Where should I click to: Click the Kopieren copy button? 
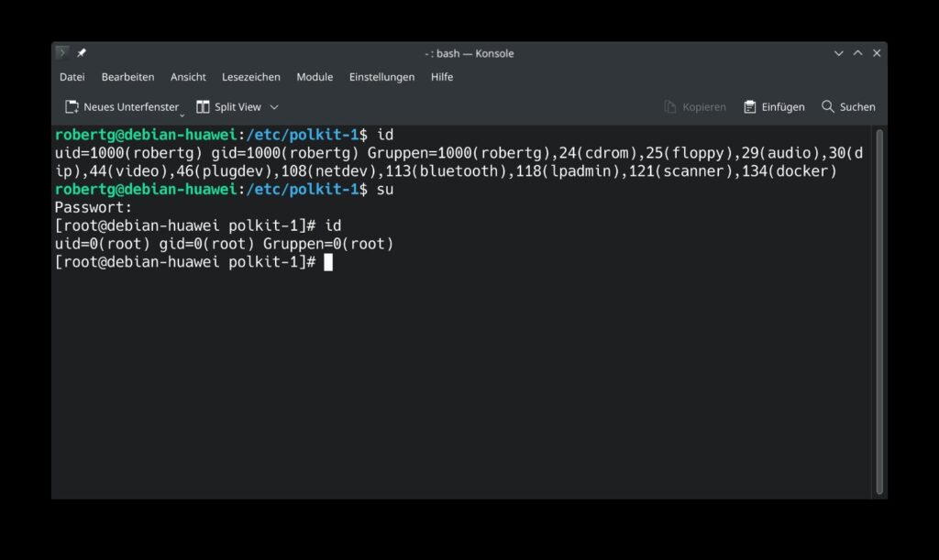(x=695, y=106)
